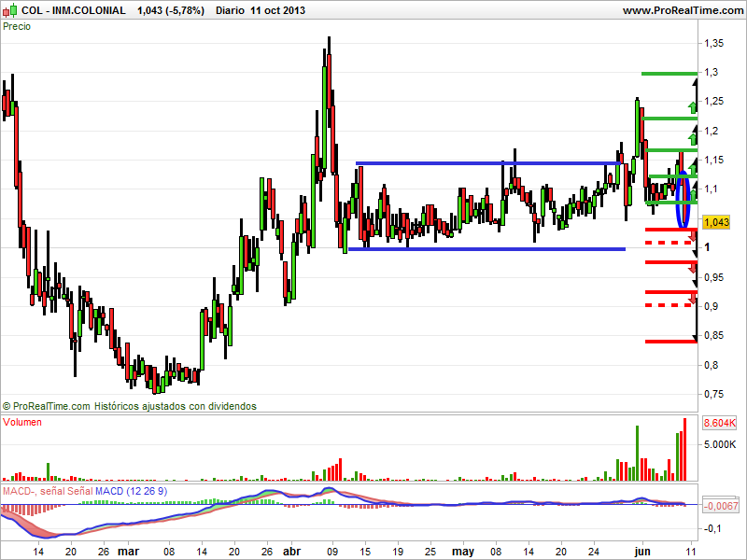The width and height of the screenshot is (747, 560).
Task: Click the Volumen panel label
Action: 21,423
